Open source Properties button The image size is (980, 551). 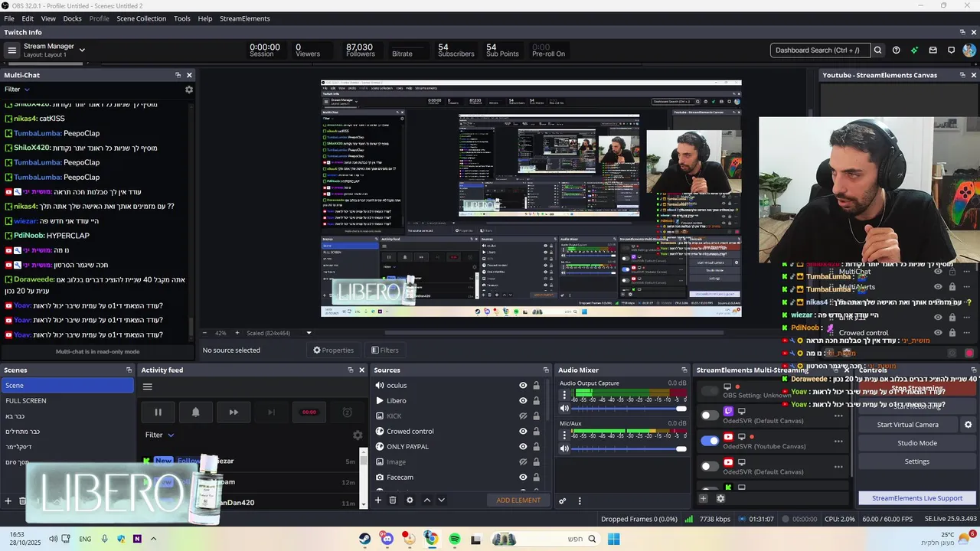point(333,350)
